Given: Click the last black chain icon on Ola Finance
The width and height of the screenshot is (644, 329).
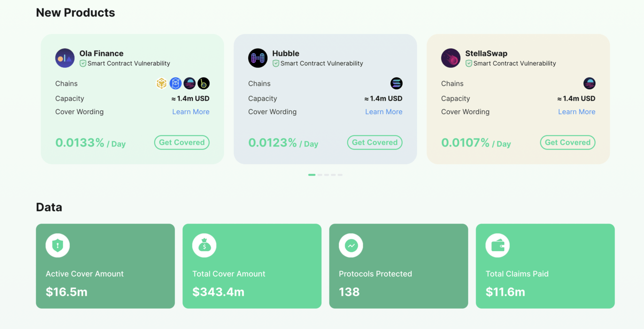Looking at the screenshot, I should coord(204,83).
